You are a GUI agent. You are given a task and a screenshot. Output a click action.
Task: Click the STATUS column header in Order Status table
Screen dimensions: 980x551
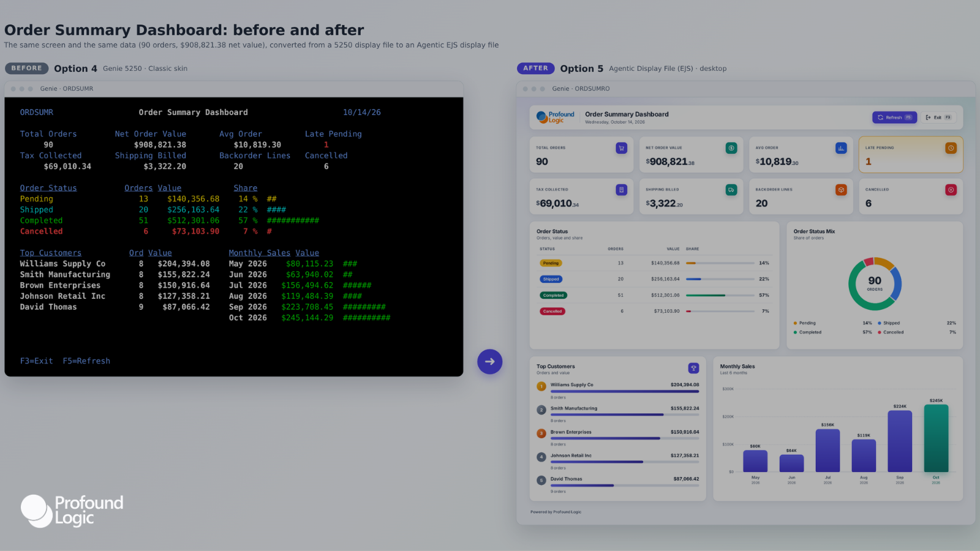[547, 249]
